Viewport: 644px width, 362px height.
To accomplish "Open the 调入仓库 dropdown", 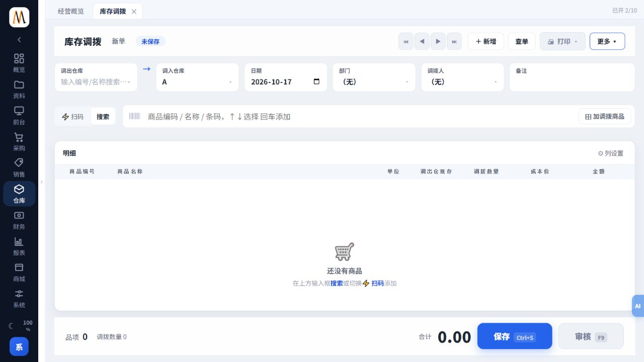I will coord(197,77).
